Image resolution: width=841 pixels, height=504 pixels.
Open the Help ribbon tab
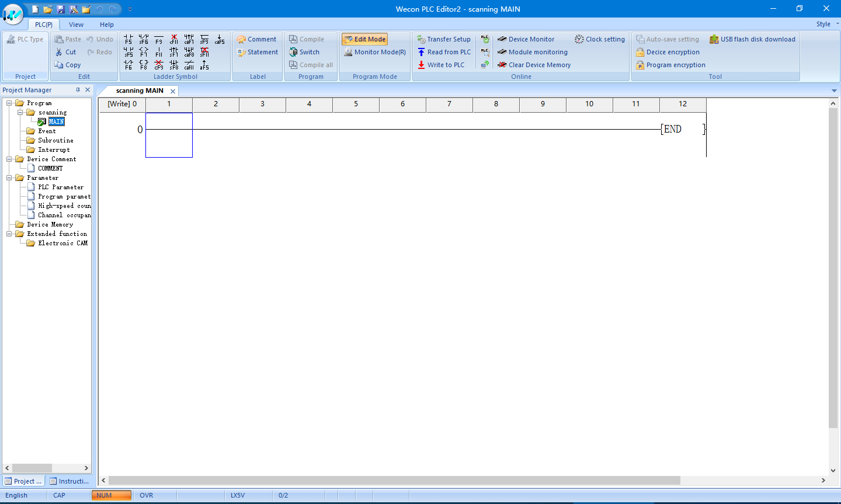[x=107, y=25]
